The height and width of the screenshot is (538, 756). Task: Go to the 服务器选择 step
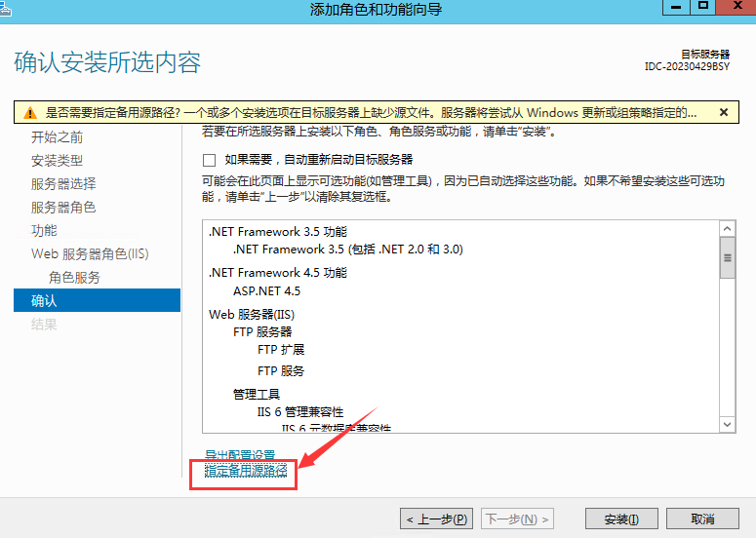point(63,184)
